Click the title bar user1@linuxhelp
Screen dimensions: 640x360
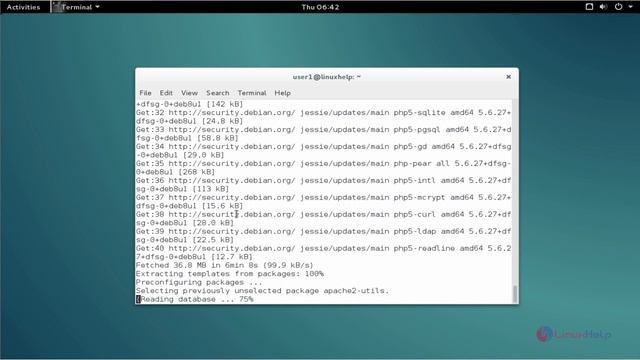(327, 77)
